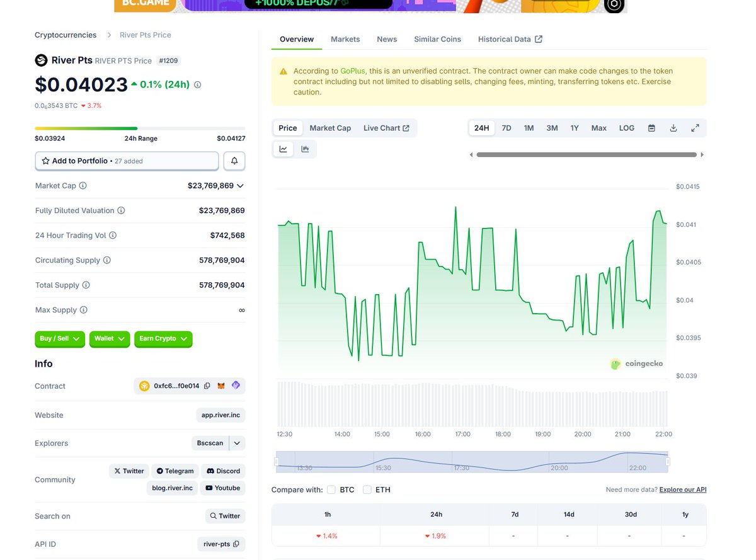Click the purple icon at end of Contract row
The image size is (756, 560).
coord(236,386)
